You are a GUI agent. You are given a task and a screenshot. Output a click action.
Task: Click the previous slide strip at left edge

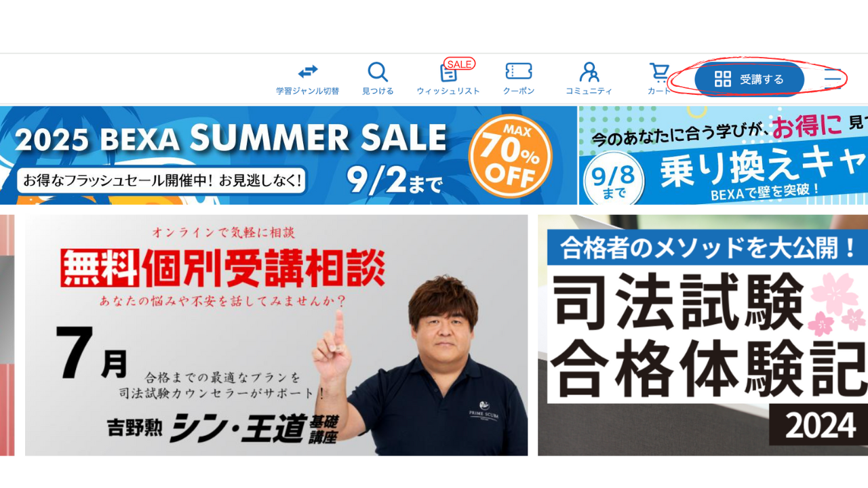pos(7,335)
